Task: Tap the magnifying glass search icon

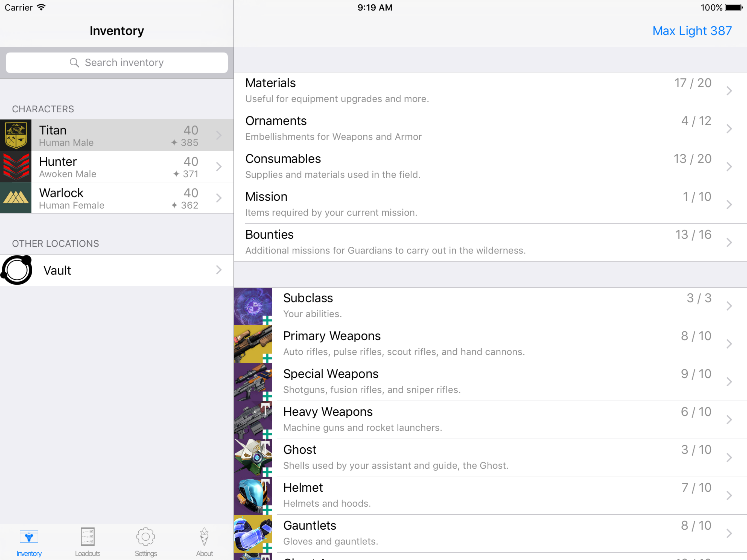Action: point(74,63)
